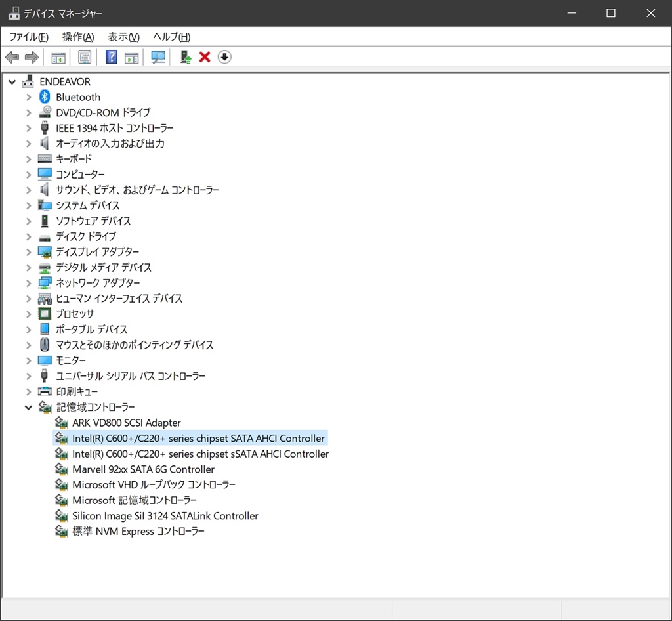This screenshot has height=621, width=672.
Task: Select Intel C600+/C220+ SATA AHCI Controller
Action: [198, 439]
